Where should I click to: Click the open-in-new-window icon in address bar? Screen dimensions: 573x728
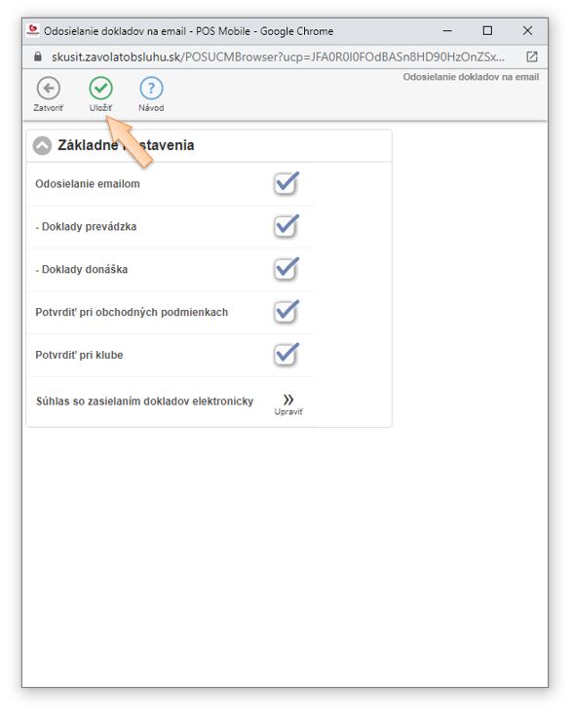click(x=532, y=57)
